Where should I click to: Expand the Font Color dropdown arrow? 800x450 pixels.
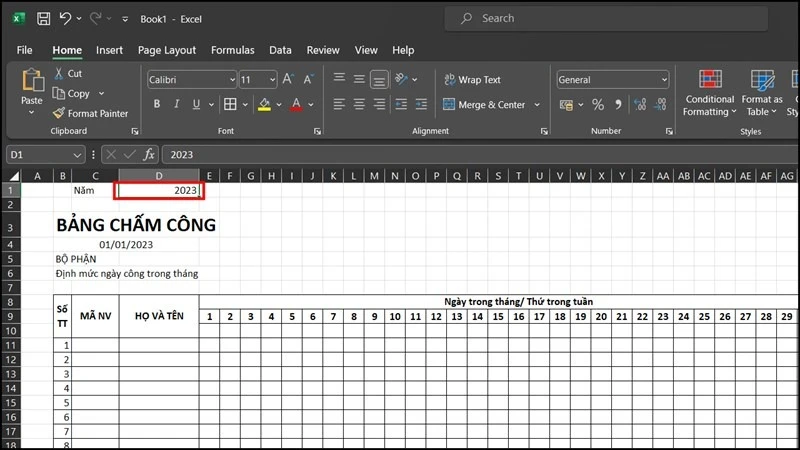click(311, 105)
